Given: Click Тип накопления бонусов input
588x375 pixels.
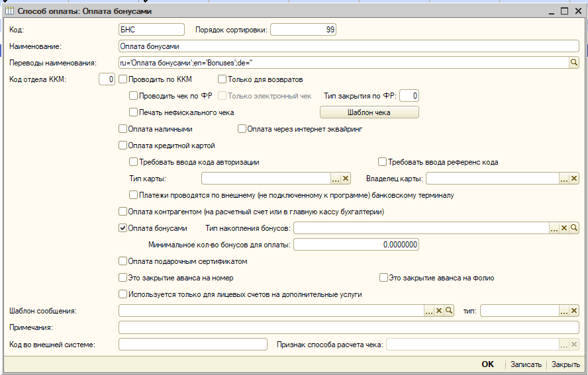Looking at the screenshot, I should (422, 228).
